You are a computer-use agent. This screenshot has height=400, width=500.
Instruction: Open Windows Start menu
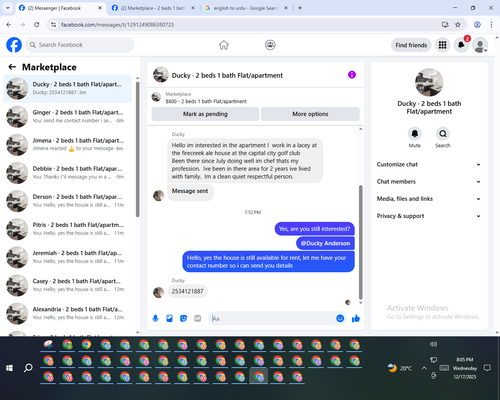9,368
